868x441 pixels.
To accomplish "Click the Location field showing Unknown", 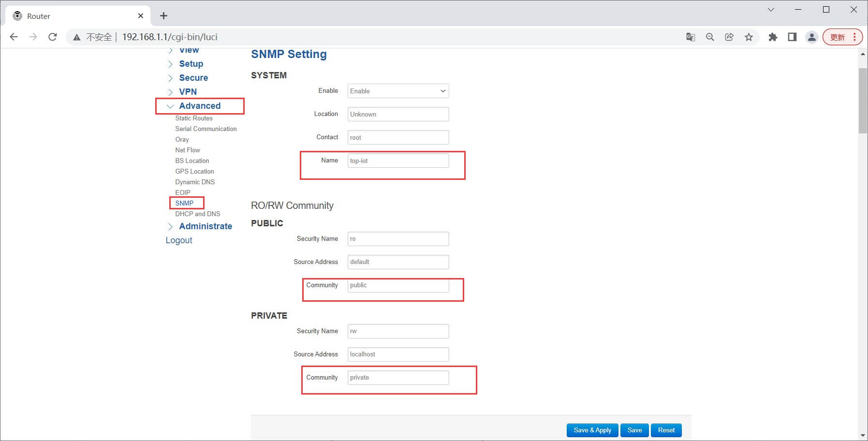I will [x=398, y=114].
